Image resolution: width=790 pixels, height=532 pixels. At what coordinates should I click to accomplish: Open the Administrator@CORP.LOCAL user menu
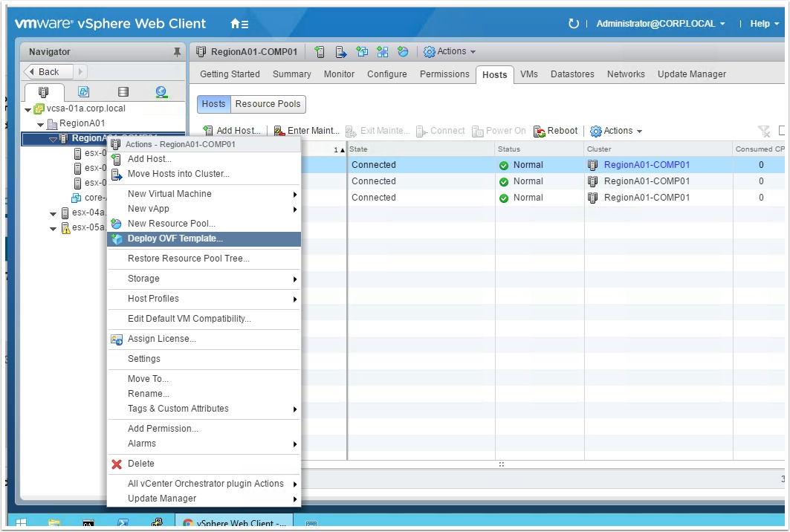661,24
